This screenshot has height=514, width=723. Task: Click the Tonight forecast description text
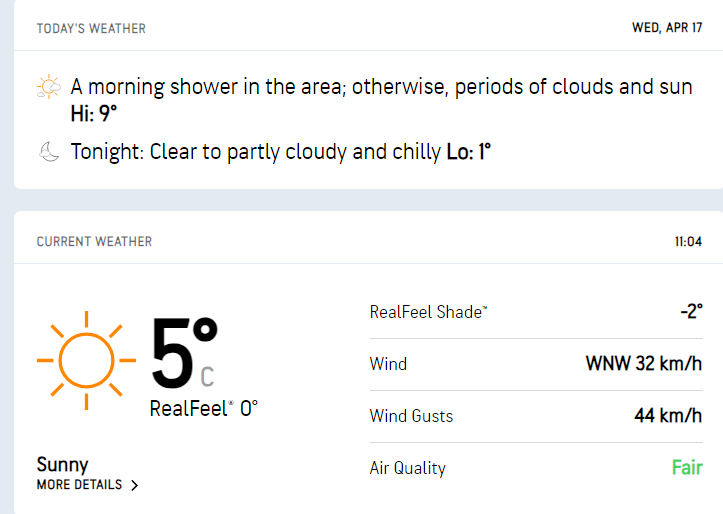pyautogui.click(x=257, y=152)
